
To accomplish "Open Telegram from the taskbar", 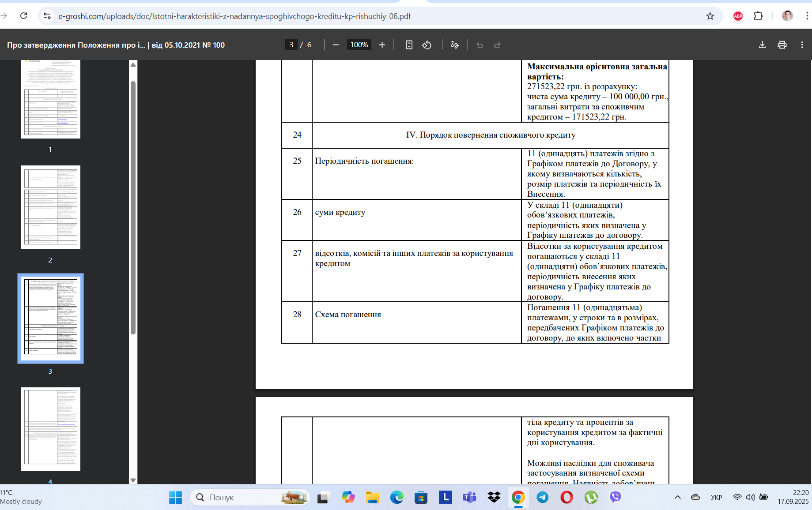I will click(542, 497).
